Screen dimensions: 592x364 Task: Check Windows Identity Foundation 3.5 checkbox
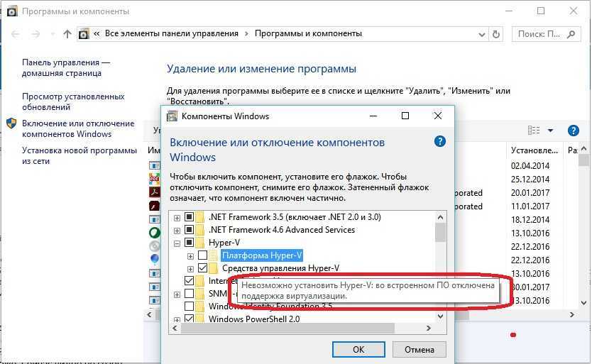[x=189, y=306]
